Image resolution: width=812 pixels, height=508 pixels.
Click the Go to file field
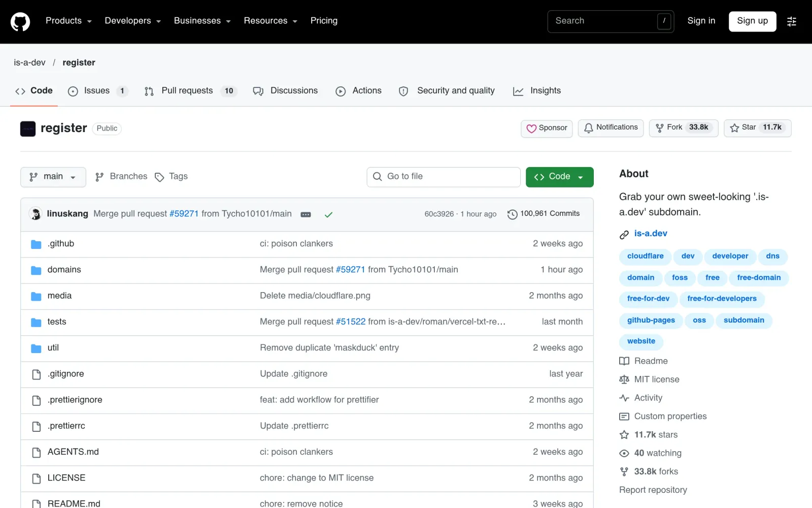[444, 177]
